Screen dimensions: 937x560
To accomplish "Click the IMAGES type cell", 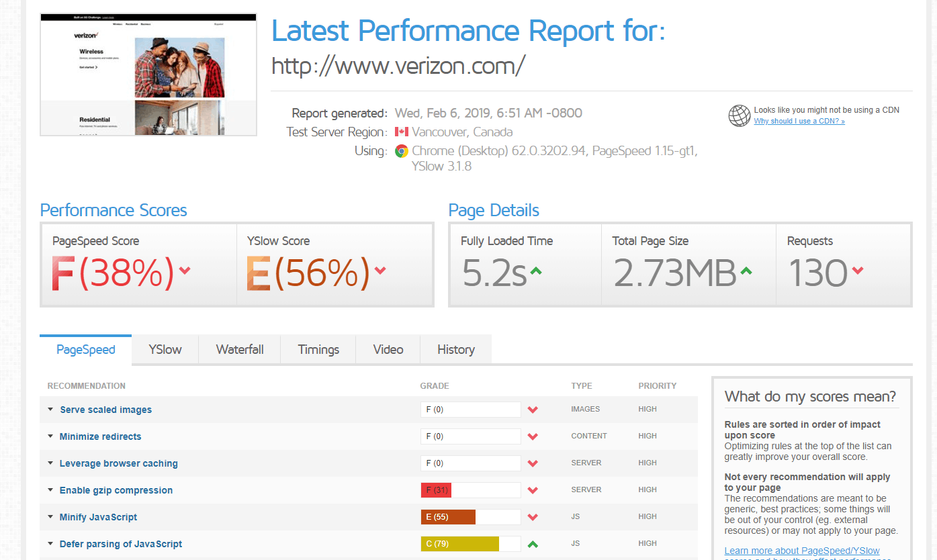I will point(586,409).
